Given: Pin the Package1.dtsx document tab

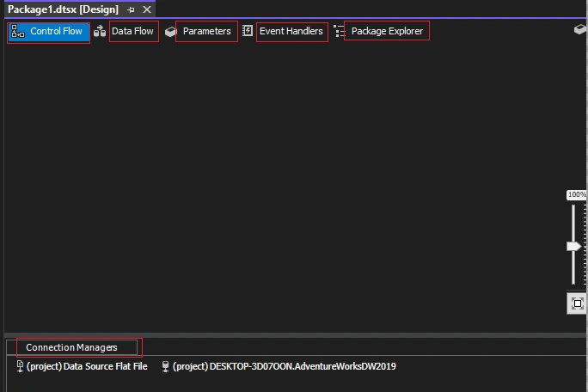Looking at the screenshot, I should pyautogui.click(x=131, y=9).
